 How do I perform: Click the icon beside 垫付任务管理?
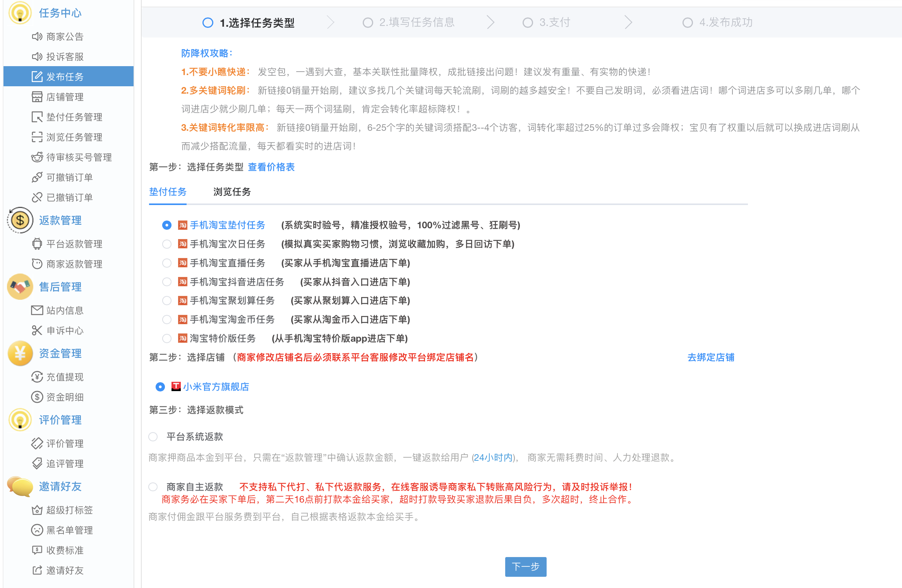click(x=37, y=117)
